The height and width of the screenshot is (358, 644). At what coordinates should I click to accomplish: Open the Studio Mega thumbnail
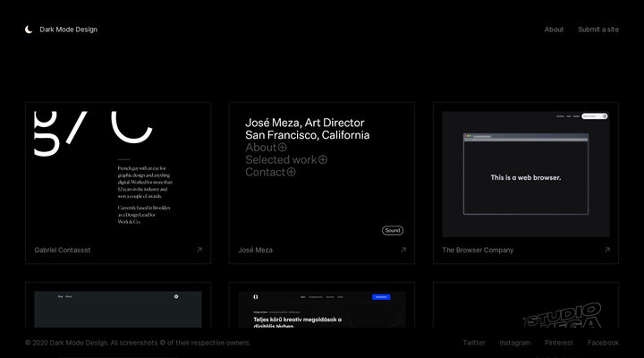[x=526, y=310]
